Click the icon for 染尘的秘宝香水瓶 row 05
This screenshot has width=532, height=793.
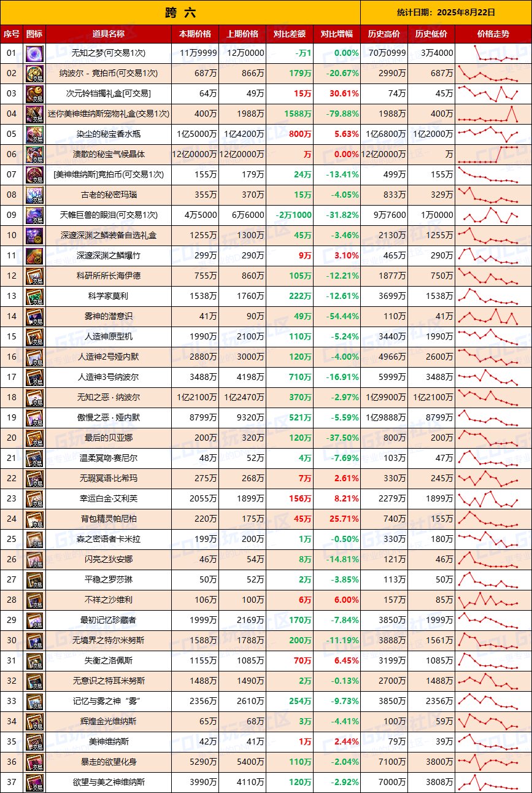34,134
